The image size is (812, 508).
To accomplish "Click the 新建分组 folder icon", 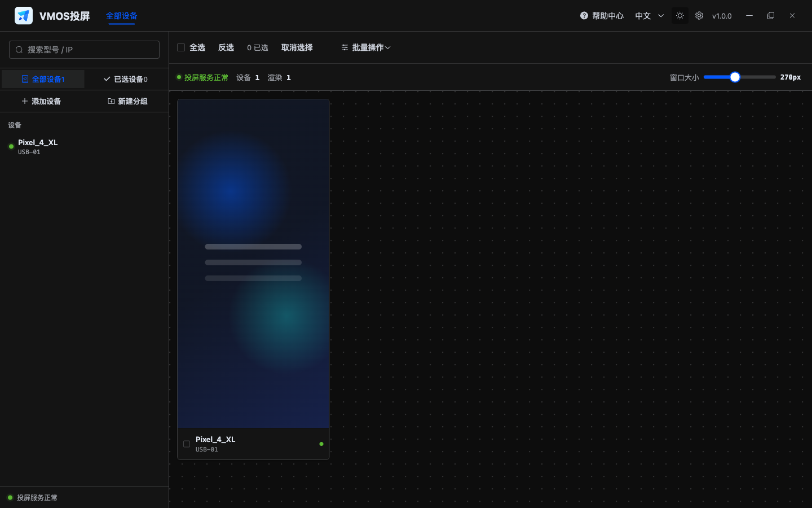I will [x=111, y=101].
